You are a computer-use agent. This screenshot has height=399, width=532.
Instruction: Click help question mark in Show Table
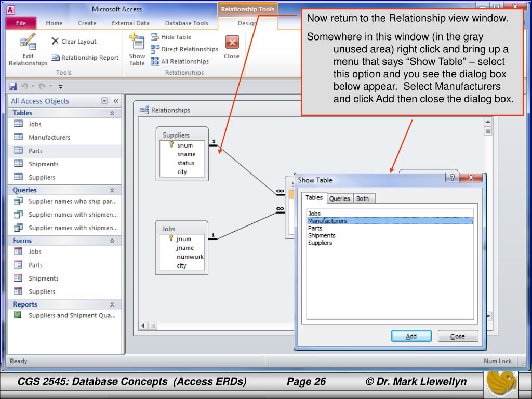452,178
